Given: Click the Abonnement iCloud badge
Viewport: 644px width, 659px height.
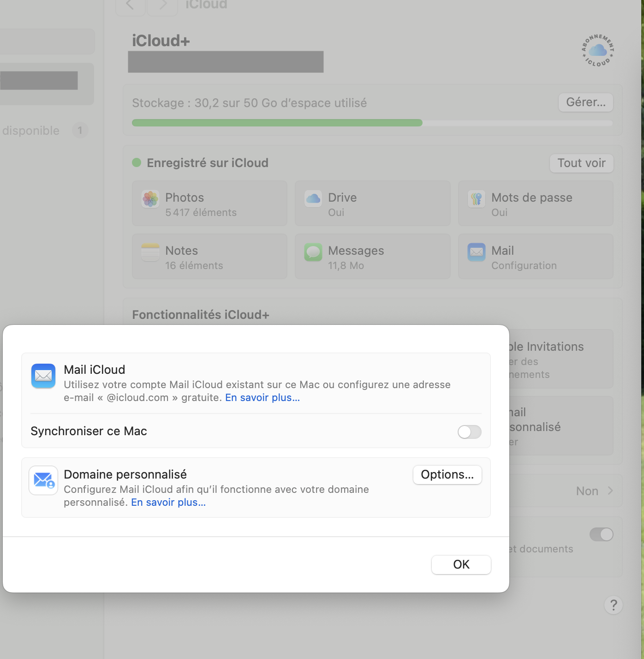Looking at the screenshot, I should 597,50.
